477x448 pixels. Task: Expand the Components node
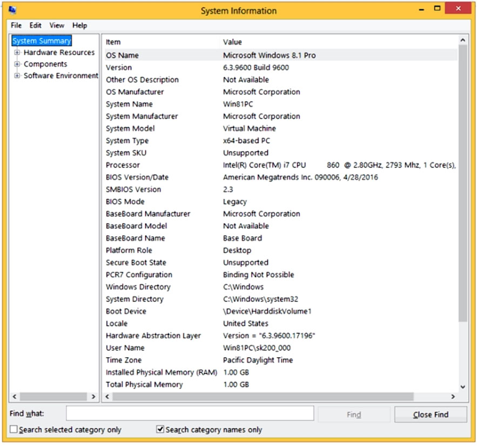pyautogui.click(x=17, y=64)
